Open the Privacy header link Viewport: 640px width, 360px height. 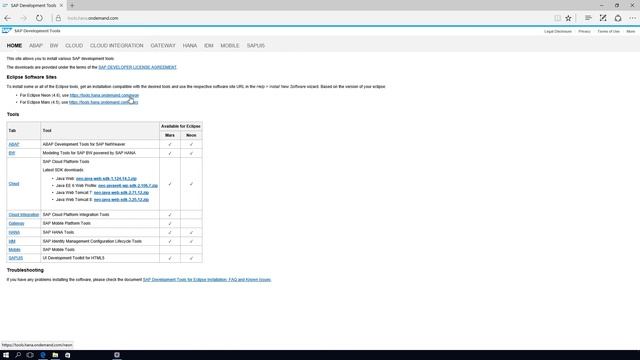(584, 31)
